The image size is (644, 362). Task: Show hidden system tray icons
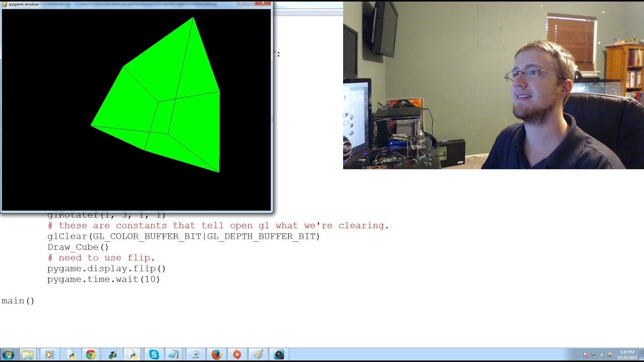pyautogui.click(x=577, y=355)
